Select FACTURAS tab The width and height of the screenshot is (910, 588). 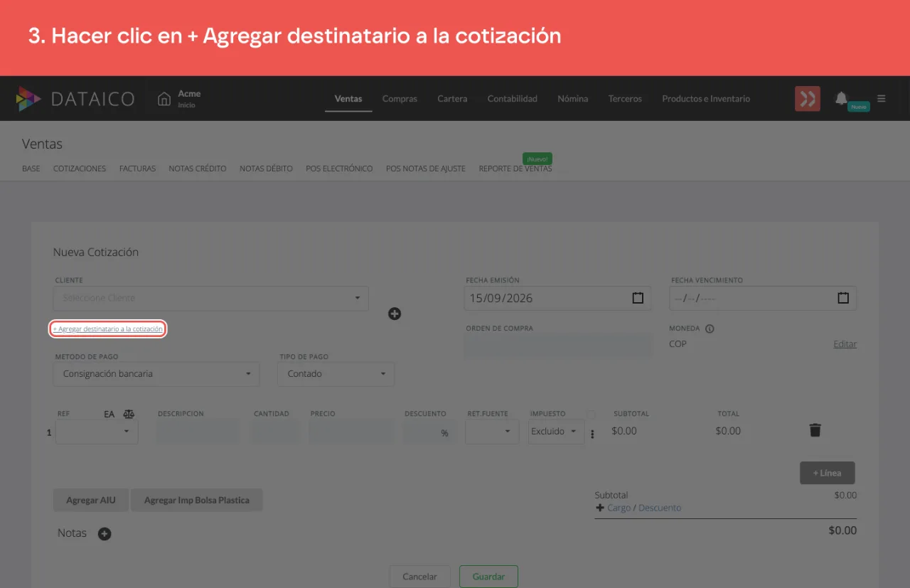pos(137,169)
